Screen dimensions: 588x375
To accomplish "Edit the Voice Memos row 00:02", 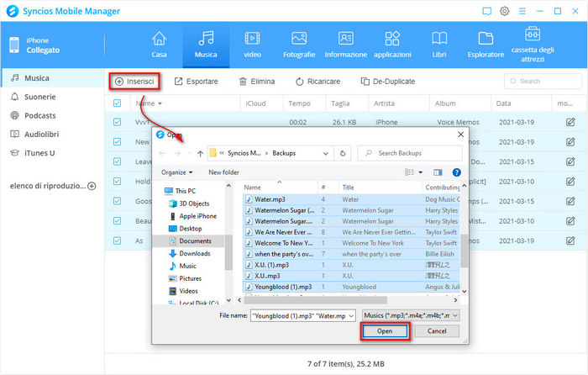I will 570,122.
